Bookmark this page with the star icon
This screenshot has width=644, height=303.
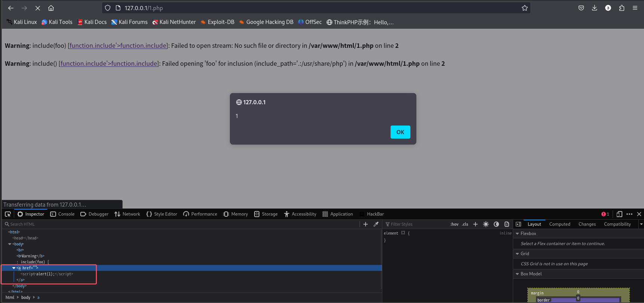[525, 8]
